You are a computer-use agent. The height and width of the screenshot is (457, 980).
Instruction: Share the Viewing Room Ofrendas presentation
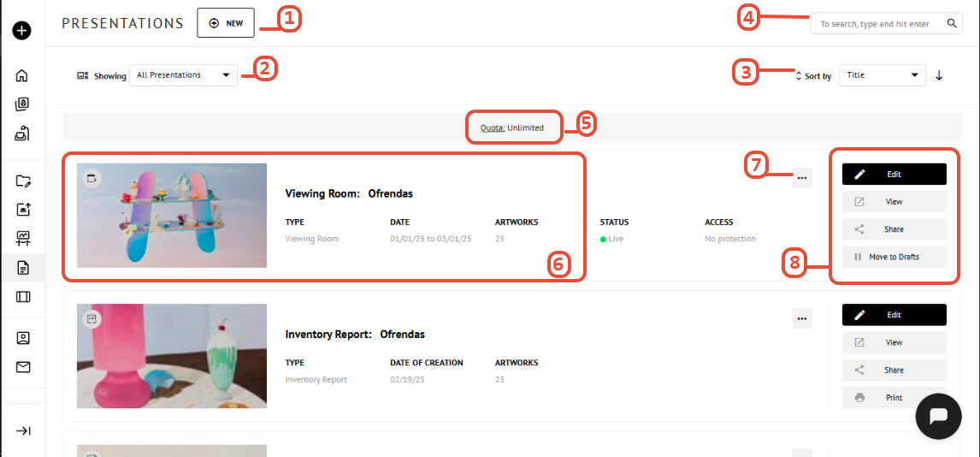tap(894, 229)
